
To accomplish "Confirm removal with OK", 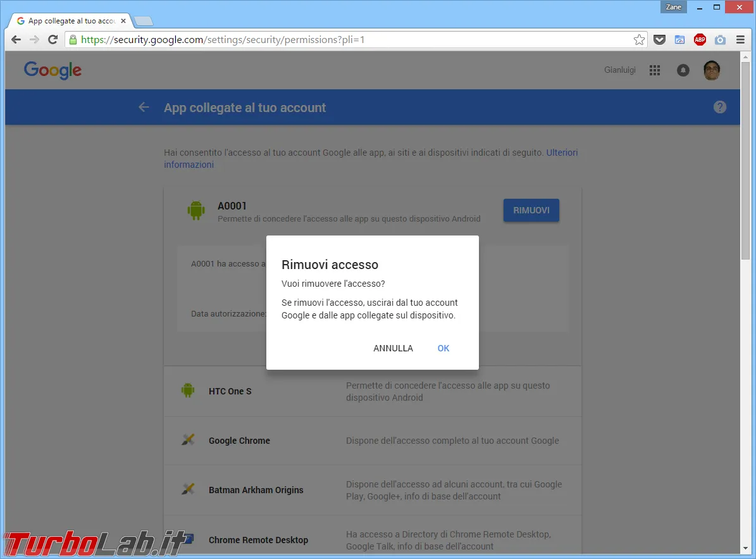I will (443, 348).
